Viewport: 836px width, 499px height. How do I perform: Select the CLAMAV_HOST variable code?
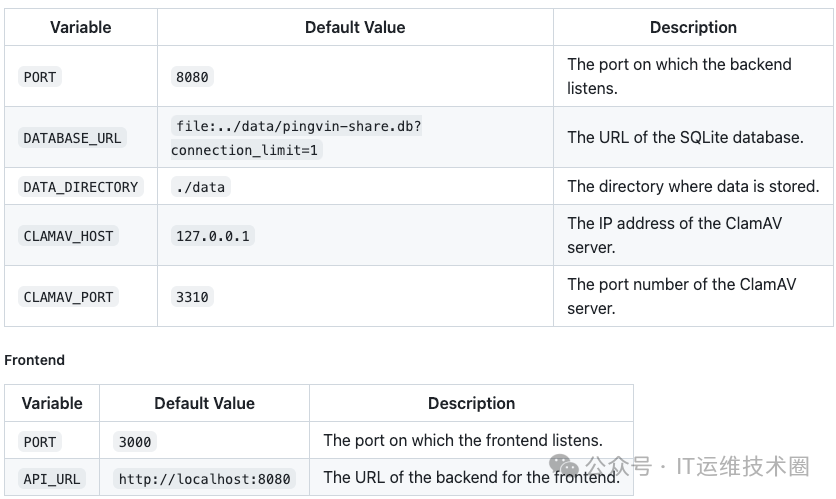68,236
